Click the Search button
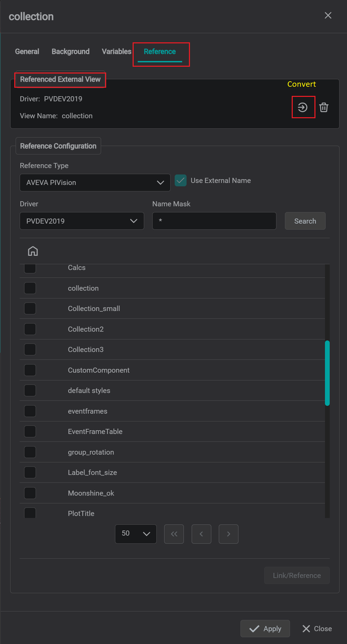 coord(305,221)
